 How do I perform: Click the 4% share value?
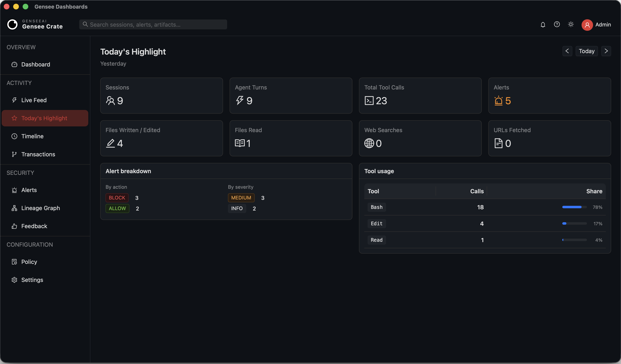(x=599, y=240)
